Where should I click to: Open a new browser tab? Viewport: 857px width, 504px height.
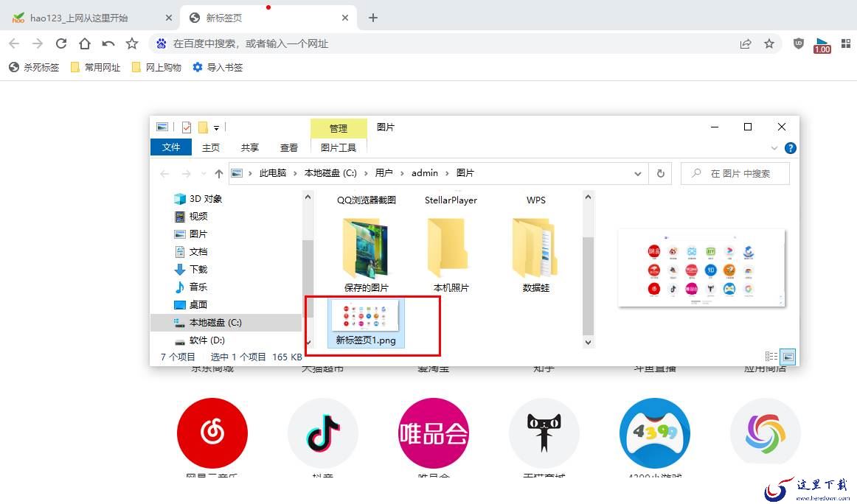(x=372, y=18)
